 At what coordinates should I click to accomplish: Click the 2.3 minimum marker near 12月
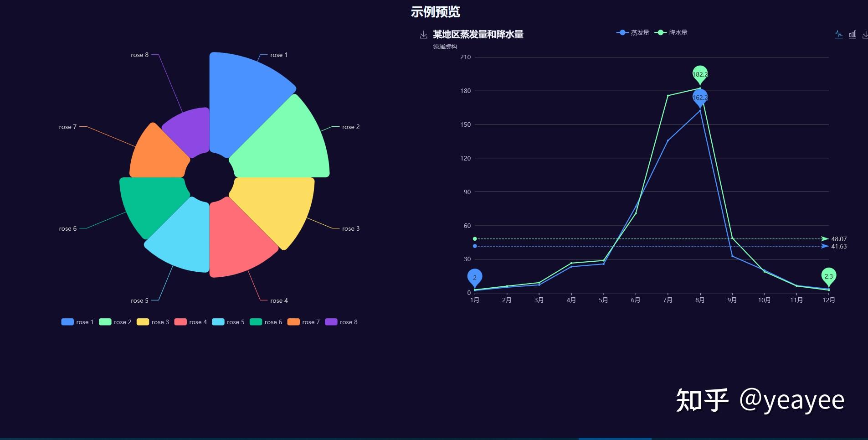(x=829, y=276)
